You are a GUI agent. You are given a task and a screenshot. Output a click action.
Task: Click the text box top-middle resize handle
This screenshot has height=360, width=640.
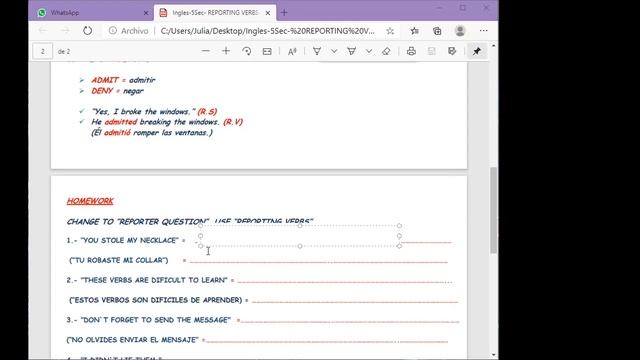tap(300, 226)
